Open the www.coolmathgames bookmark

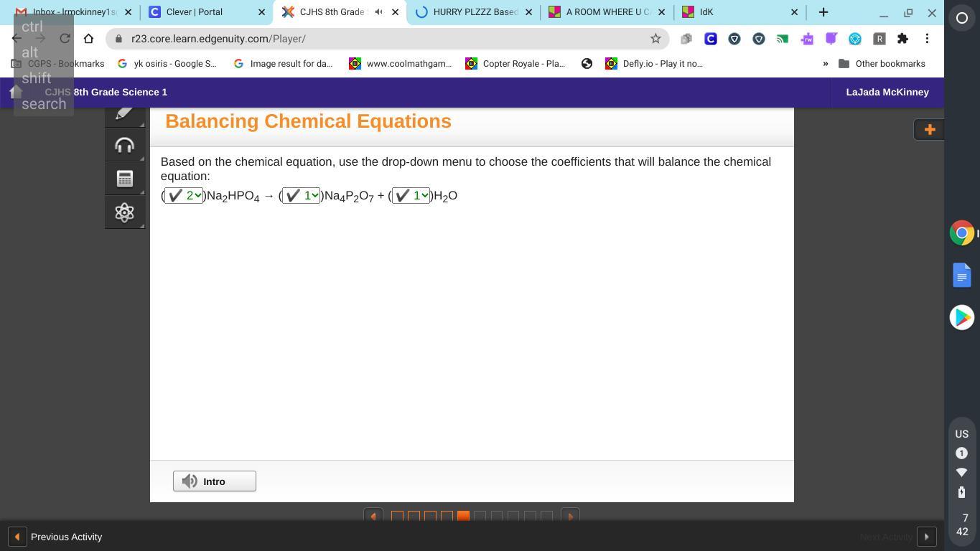pyautogui.click(x=400, y=64)
